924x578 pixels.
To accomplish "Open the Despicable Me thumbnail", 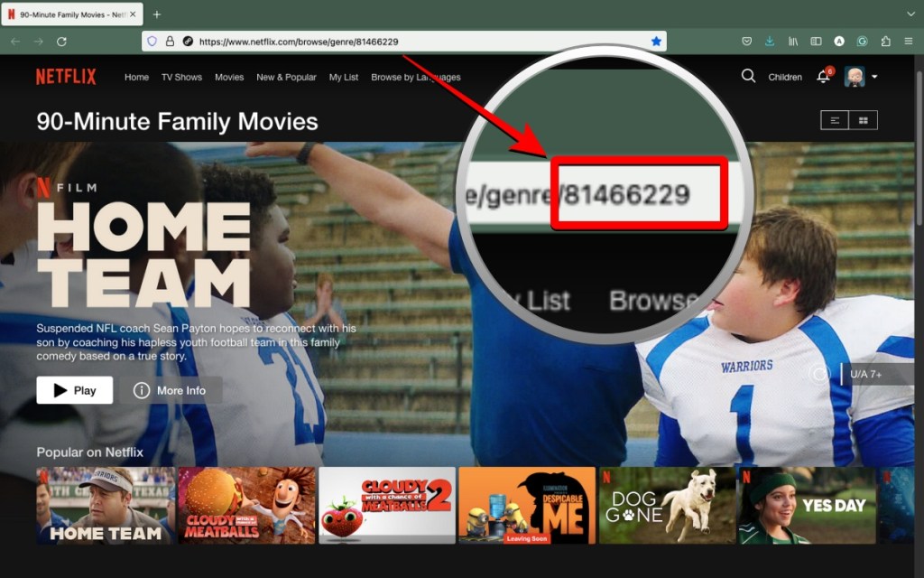I will coord(527,506).
